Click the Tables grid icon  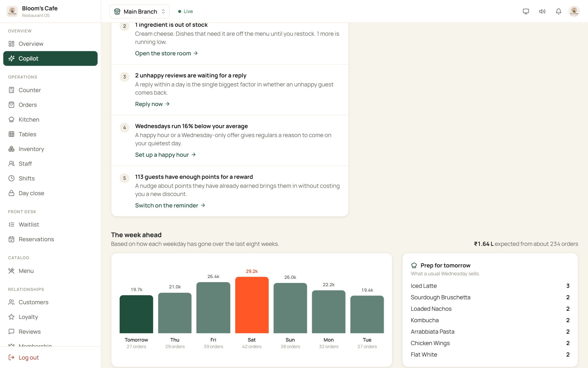pos(11,134)
